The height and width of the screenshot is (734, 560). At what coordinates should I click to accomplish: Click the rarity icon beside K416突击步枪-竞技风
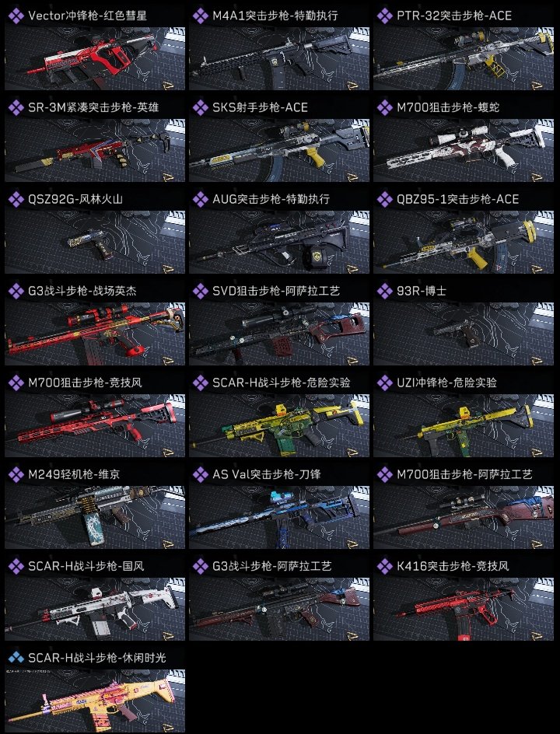coord(385,566)
